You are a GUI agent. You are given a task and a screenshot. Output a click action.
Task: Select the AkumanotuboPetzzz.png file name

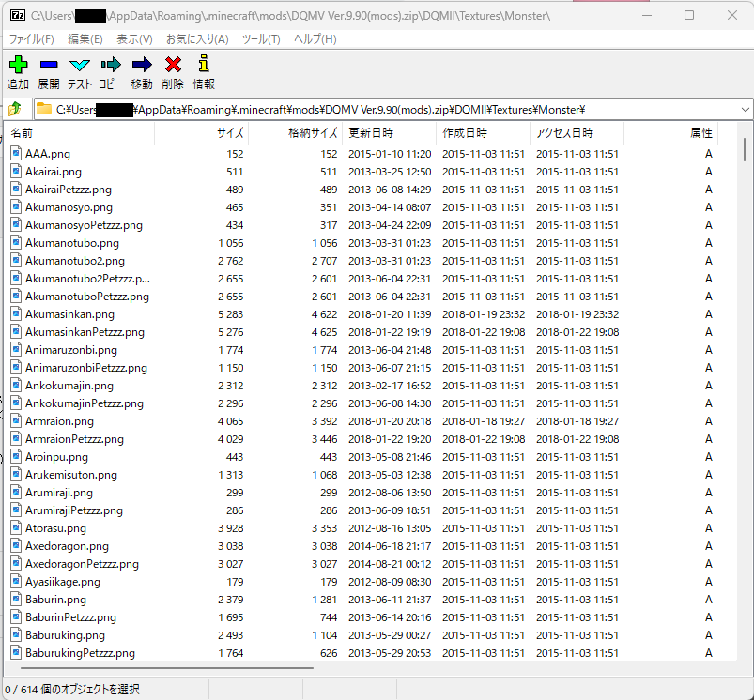tap(87, 296)
